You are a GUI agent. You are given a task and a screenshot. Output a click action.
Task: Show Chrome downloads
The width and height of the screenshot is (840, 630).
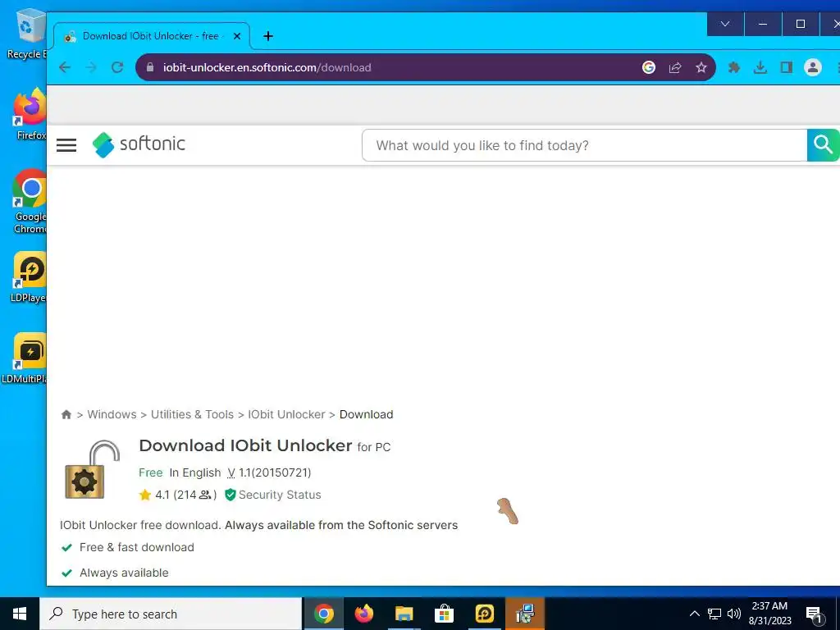tap(760, 67)
